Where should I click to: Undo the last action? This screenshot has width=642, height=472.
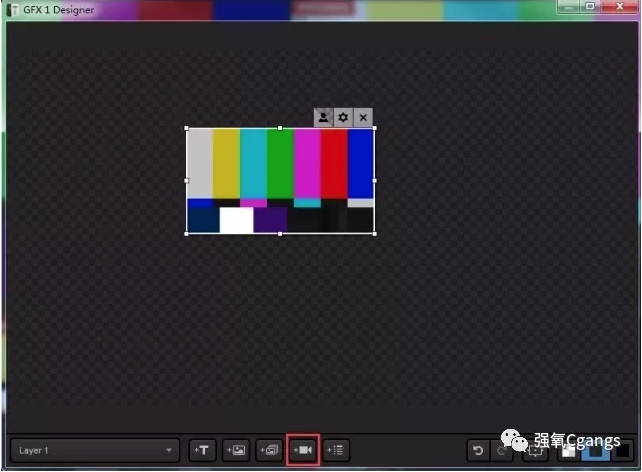pyautogui.click(x=478, y=451)
